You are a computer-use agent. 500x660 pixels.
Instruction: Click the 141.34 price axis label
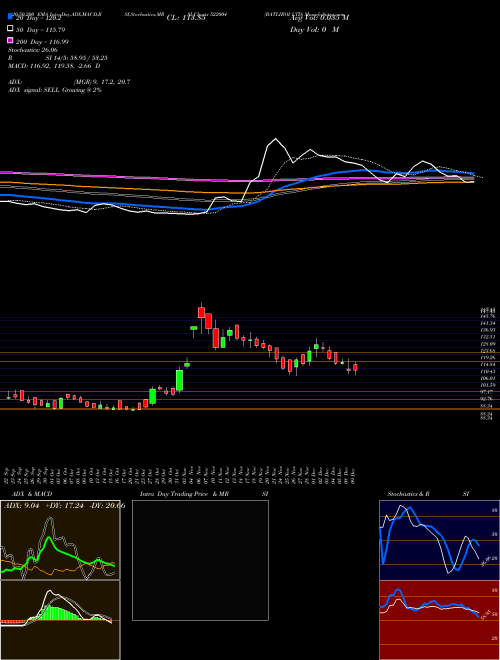click(486, 323)
